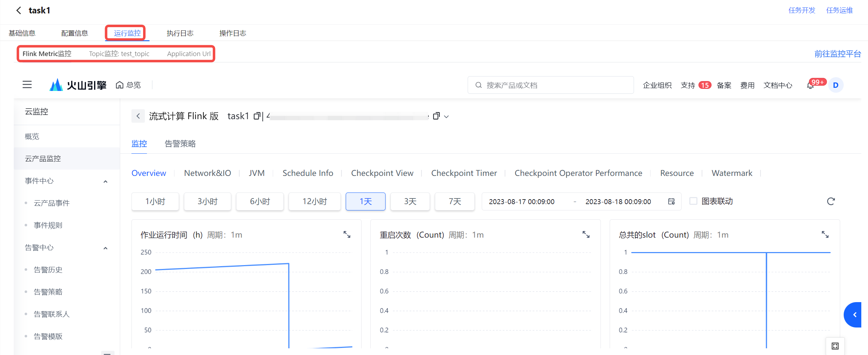Open the hamburger menu next to 火山引擎
Viewport: 868px width, 355px height.
(x=27, y=85)
